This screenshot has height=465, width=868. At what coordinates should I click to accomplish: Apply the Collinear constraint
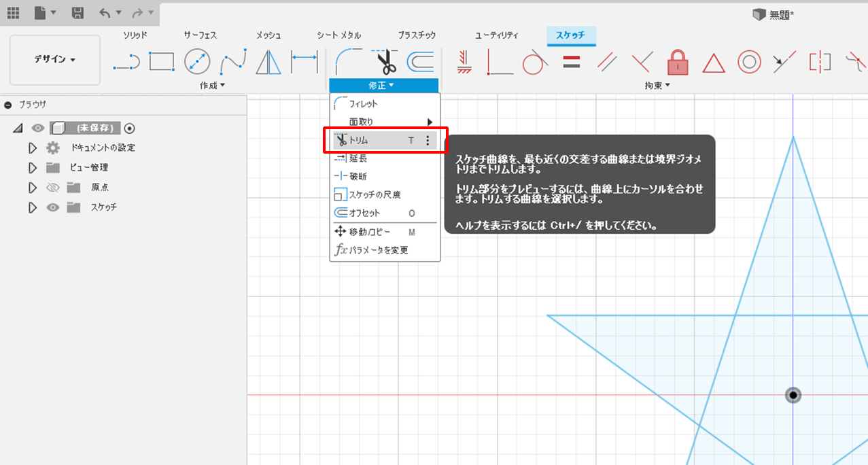[x=784, y=62]
